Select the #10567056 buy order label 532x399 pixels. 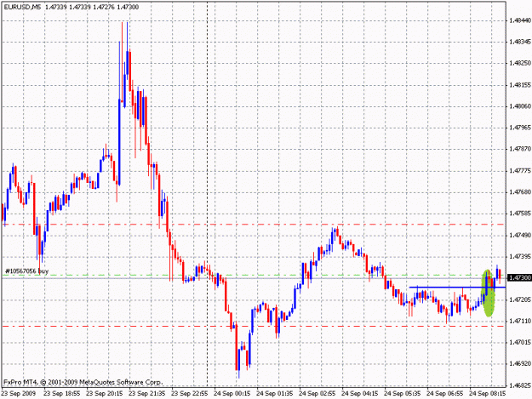pyautogui.click(x=27, y=271)
